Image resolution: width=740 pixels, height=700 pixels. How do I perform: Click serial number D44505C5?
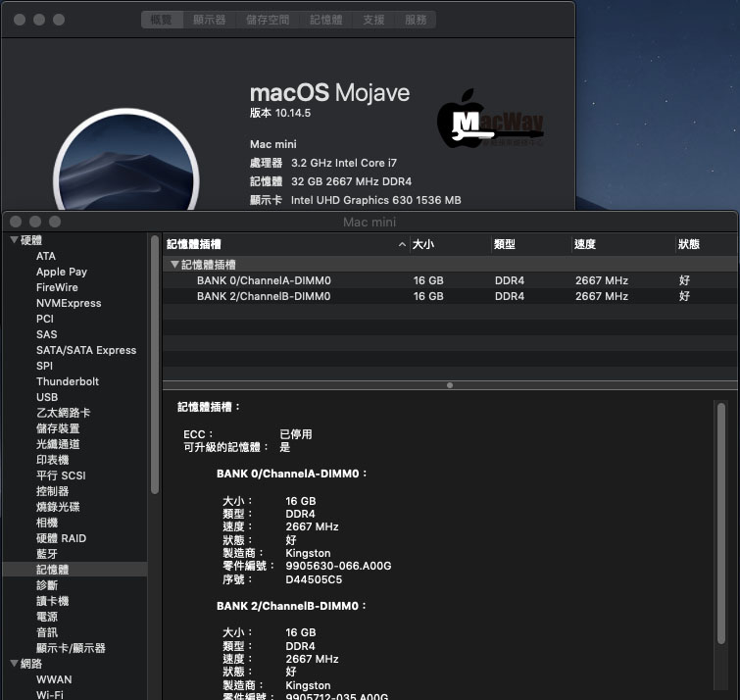point(314,579)
